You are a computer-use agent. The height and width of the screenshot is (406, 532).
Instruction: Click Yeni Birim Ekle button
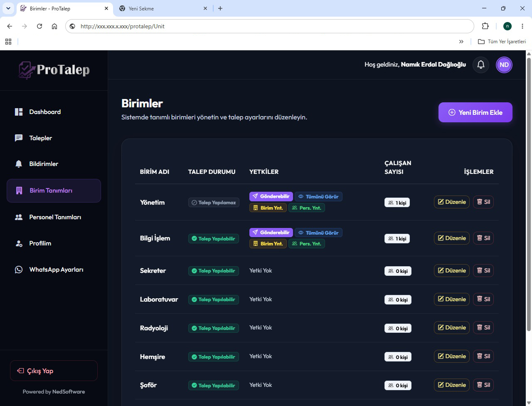pos(475,112)
